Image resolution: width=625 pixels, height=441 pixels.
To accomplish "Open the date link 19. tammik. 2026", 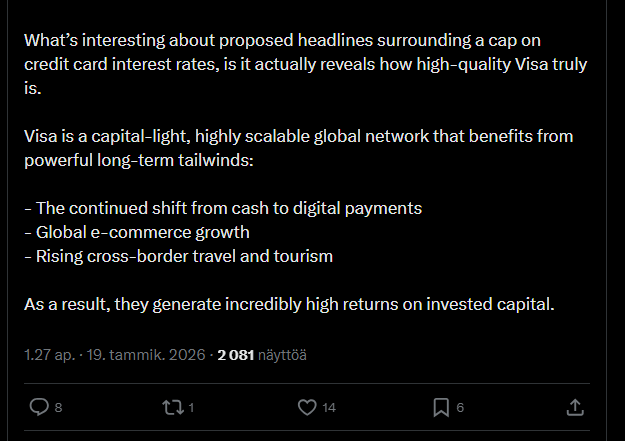I will tap(146, 355).
